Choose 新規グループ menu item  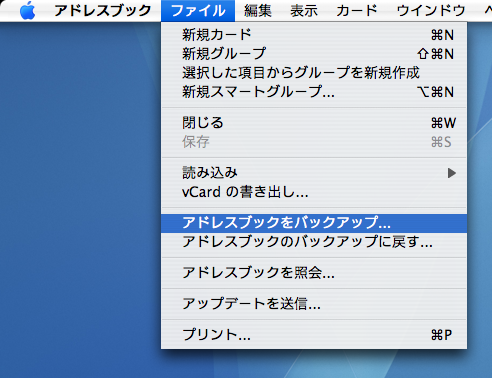tap(314, 54)
